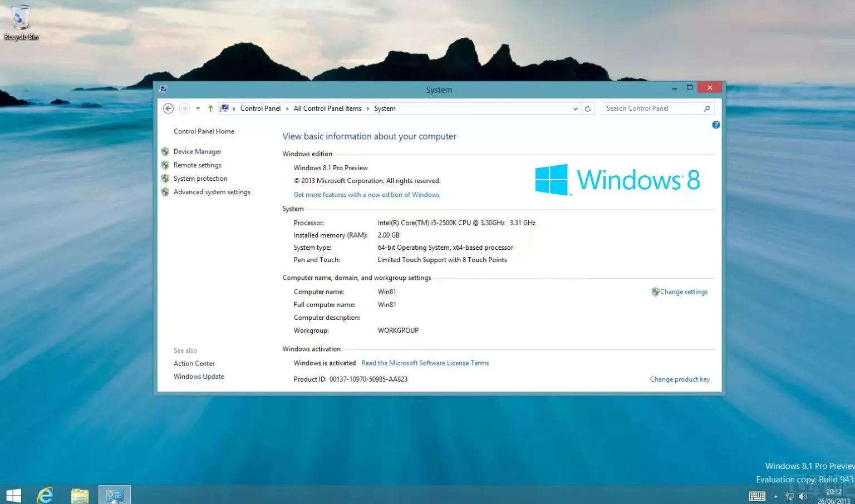Select 64-bit Operating System text

445,248
